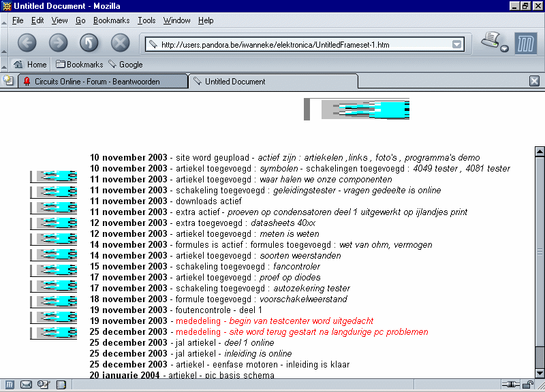Click the security lock icon in status bar
Image resolution: width=545 pixels, height=392 pixels.
click(x=528, y=385)
